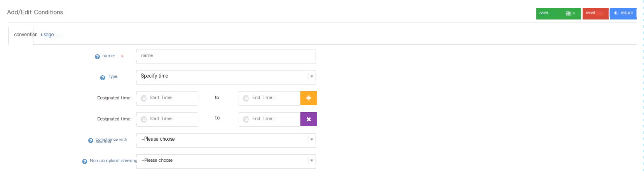
Task: Switch to the usage tab
Action: tap(47, 35)
